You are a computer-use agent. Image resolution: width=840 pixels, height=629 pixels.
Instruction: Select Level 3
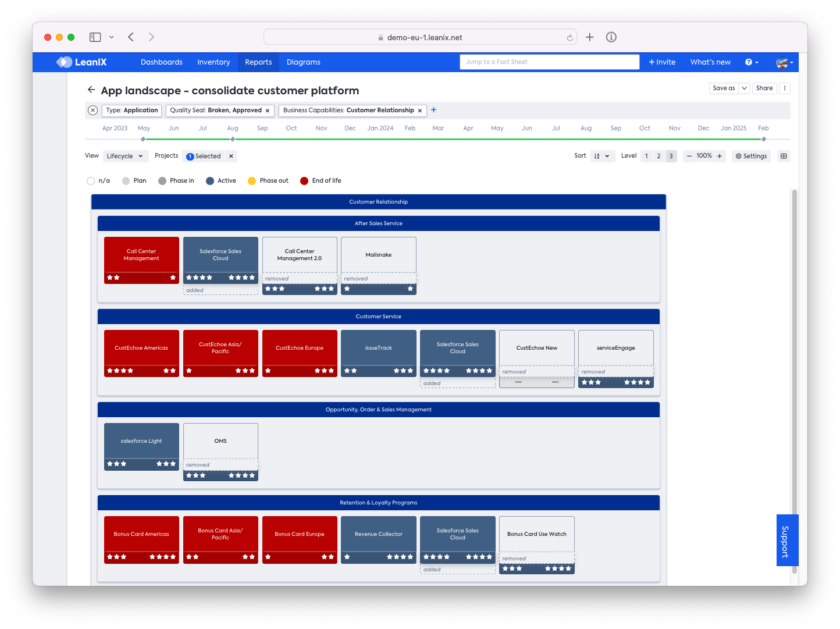coord(671,156)
